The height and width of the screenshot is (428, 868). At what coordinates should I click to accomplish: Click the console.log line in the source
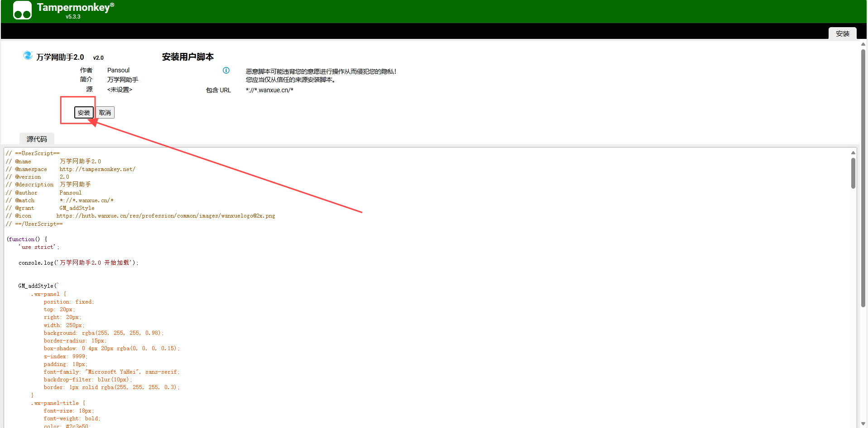78,263
